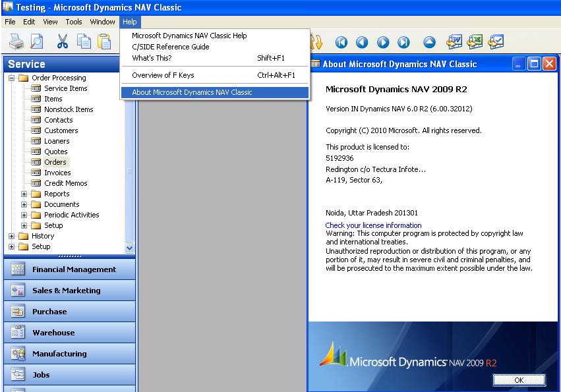Expand the Periodic Activities folder

(24, 215)
